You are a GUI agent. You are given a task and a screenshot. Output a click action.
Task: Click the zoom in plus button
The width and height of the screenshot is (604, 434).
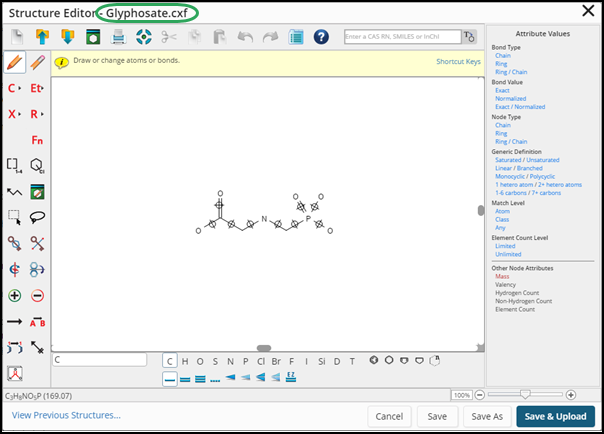(571, 395)
